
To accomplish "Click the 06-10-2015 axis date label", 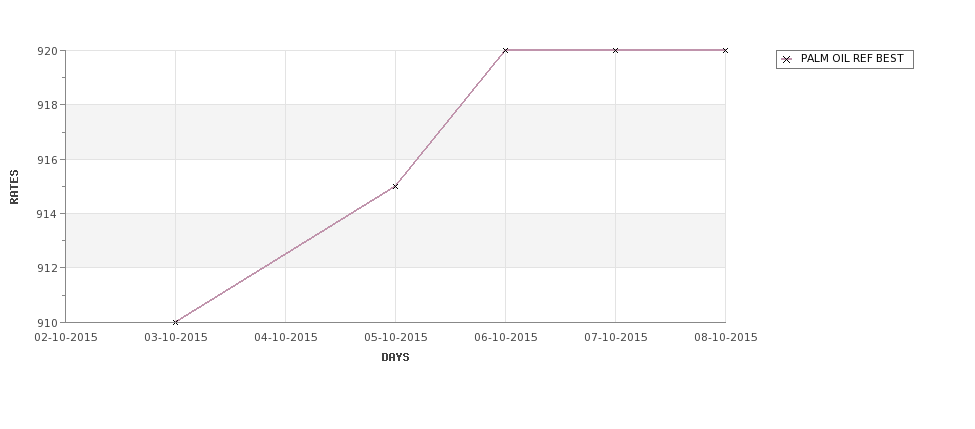I will [x=506, y=338].
